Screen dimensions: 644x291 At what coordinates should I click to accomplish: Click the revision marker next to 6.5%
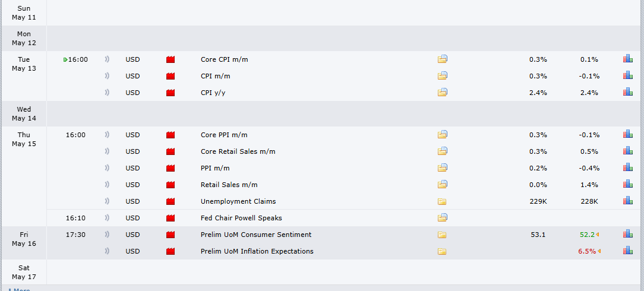click(x=598, y=252)
